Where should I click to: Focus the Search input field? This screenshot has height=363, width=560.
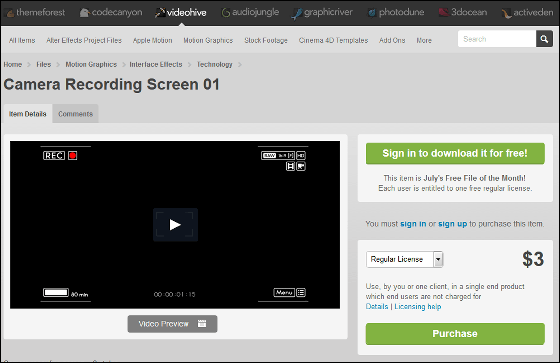click(x=497, y=39)
